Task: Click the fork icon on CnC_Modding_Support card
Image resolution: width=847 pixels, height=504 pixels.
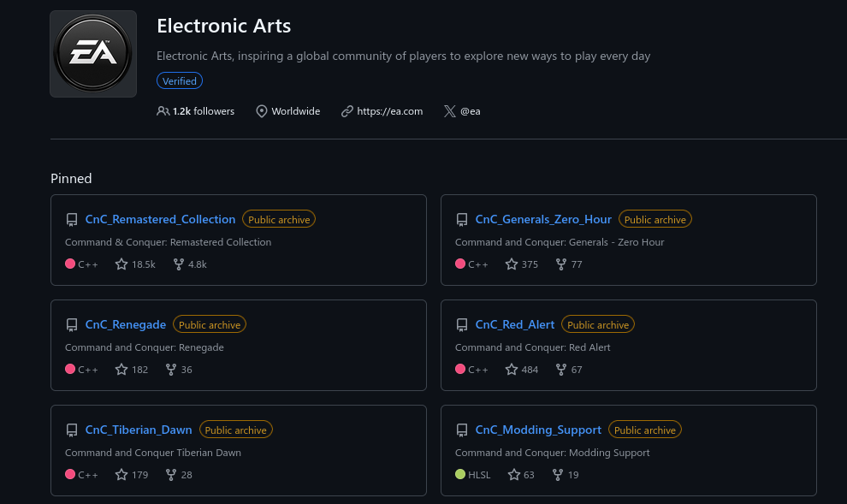Action: pyautogui.click(x=558, y=475)
